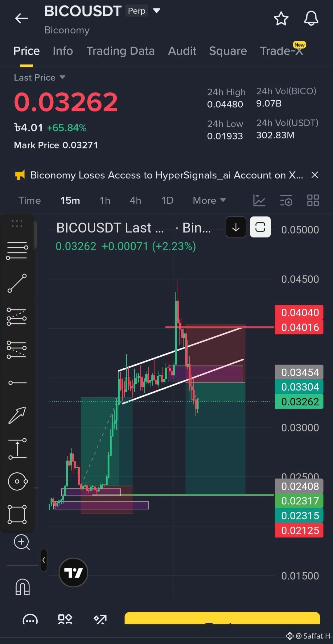Select the Time chart view
Image resolution: width=333 pixels, height=644 pixels.
click(x=30, y=200)
